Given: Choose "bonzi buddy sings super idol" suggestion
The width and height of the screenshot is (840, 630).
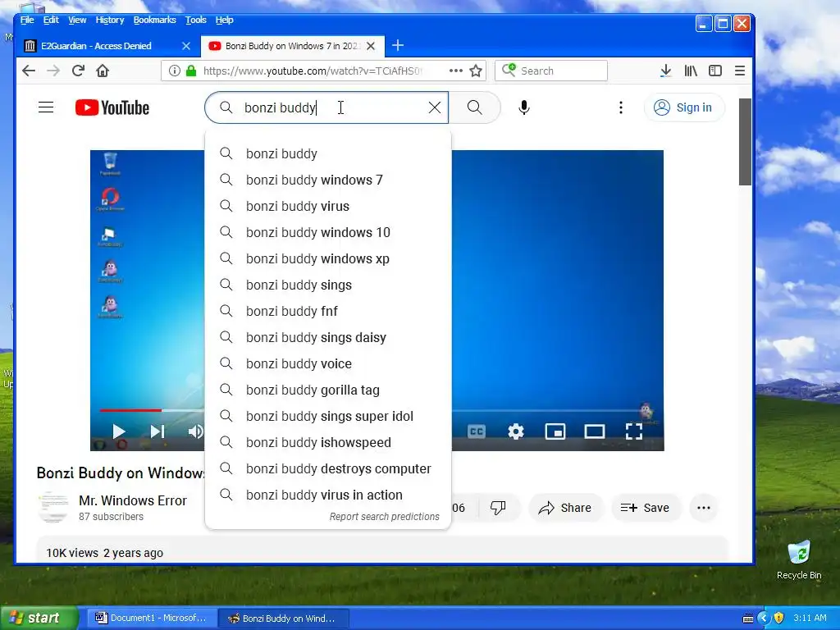Looking at the screenshot, I should [x=328, y=416].
